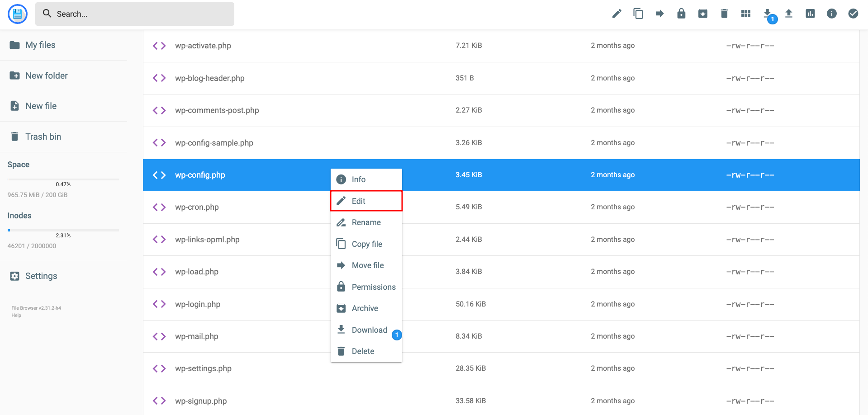Click the pencil Edit icon in top toolbar
Image resolution: width=868 pixels, height=415 pixels.
pos(617,14)
